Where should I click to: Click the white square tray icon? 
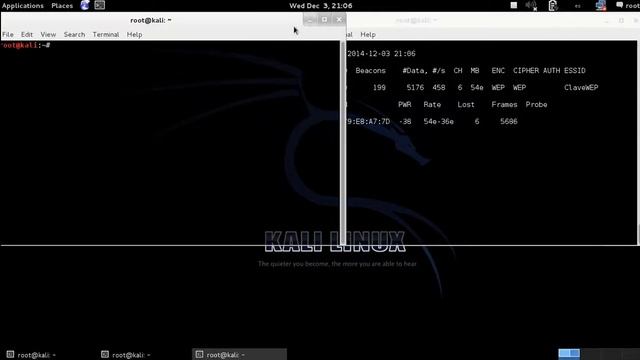[514, 5]
